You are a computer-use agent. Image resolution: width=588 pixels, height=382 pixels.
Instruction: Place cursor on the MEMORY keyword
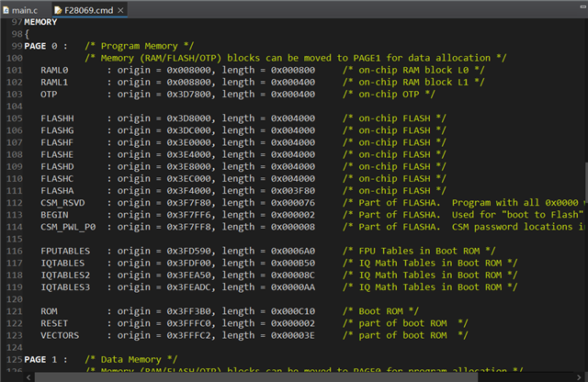point(42,21)
